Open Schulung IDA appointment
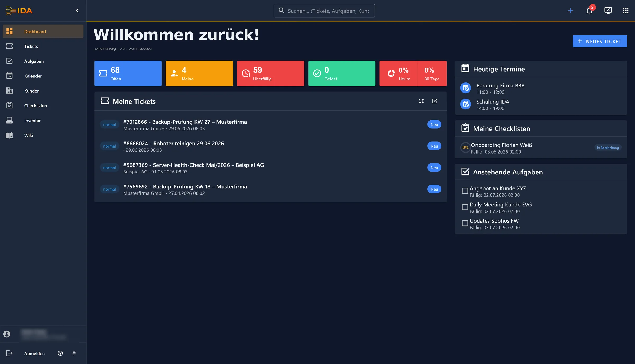 pos(541,105)
